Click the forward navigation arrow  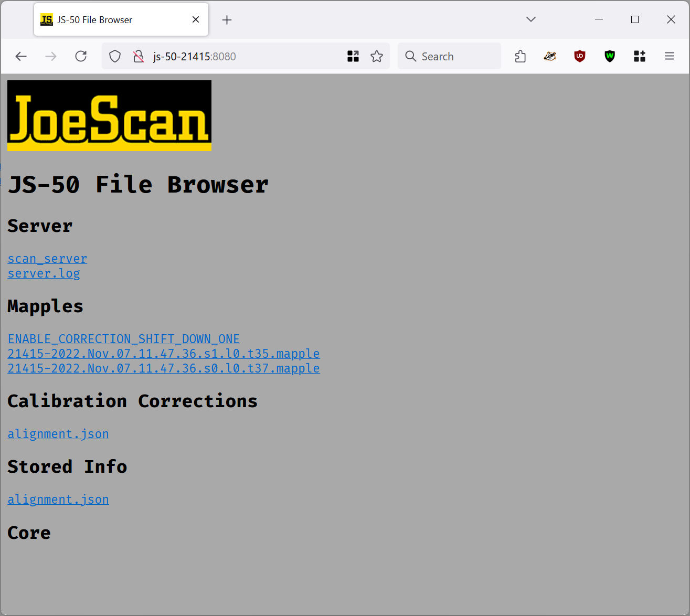click(x=51, y=56)
